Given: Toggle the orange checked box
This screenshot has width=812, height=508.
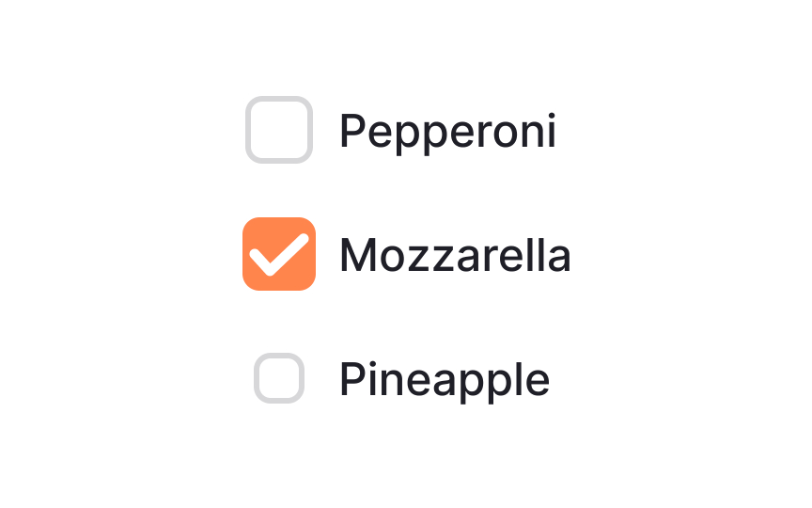Looking at the screenshot, I should (x=279, y=254).
